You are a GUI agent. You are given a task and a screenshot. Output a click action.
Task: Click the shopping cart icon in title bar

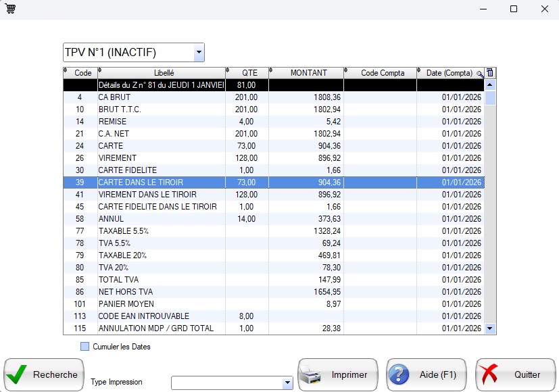10,9
